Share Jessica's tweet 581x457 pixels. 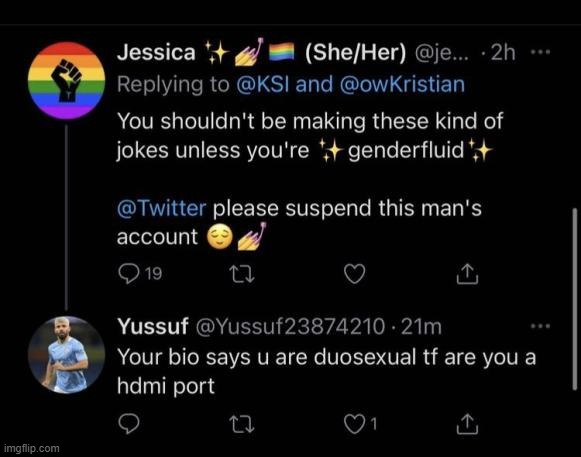[467, 274]
